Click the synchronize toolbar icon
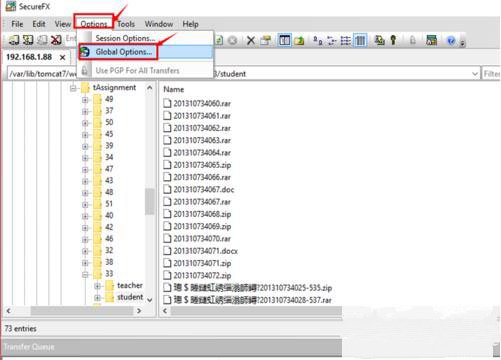501x360 pixels. pyautogui.click(x=379, y=41)
